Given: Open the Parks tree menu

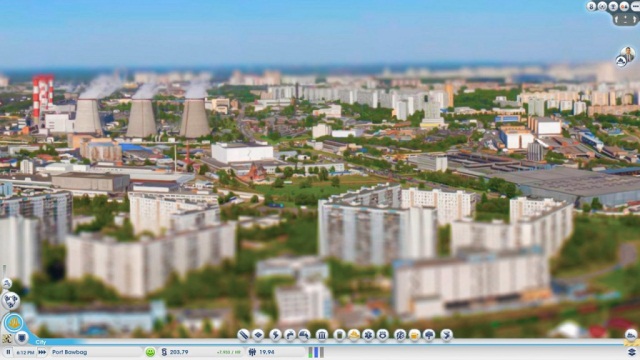Looking at the screenshot, I should (429, 335).
